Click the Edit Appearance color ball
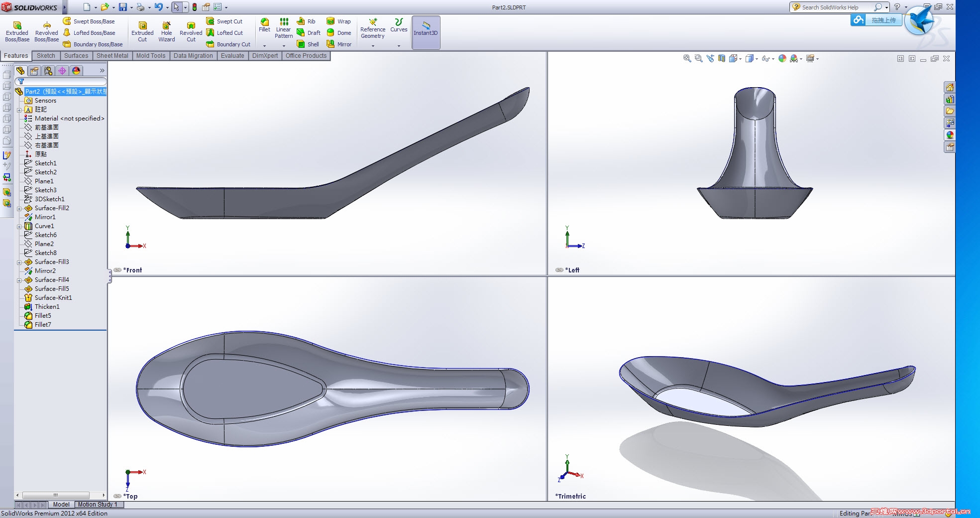This screenshot has width=980, height=518. pyautogui.click(x=782, y=58)
